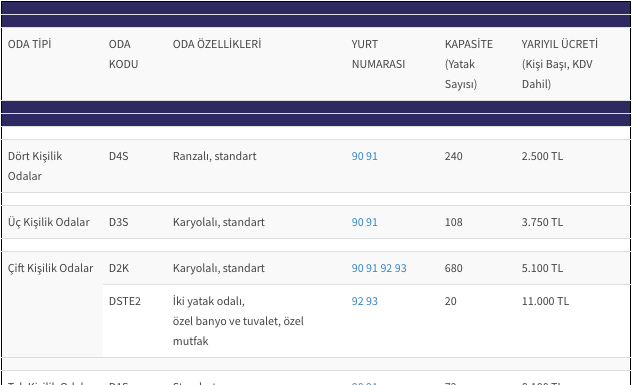This screenshot has width=633, height=385.
Task: Select capacity value '20'
Action: (451, 301)
